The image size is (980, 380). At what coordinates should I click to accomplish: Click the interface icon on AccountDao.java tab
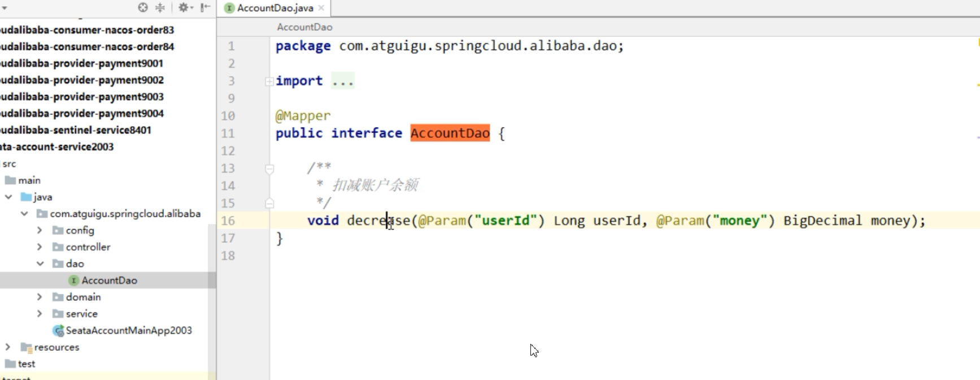coord(229,8)
